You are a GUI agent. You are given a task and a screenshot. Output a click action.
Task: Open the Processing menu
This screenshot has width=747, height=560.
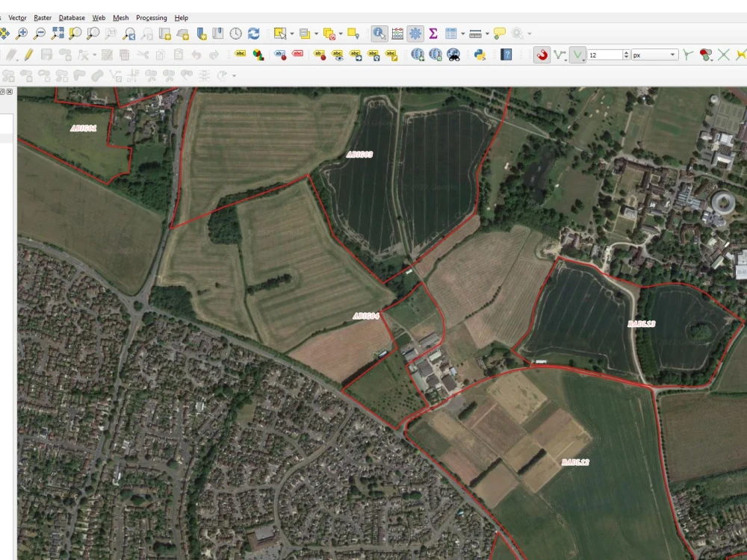(152, 18)
